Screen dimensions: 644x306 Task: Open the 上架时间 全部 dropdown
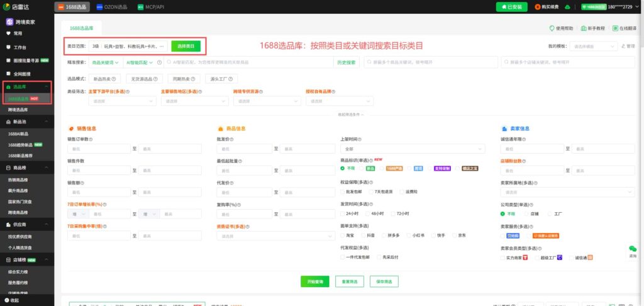413,149
